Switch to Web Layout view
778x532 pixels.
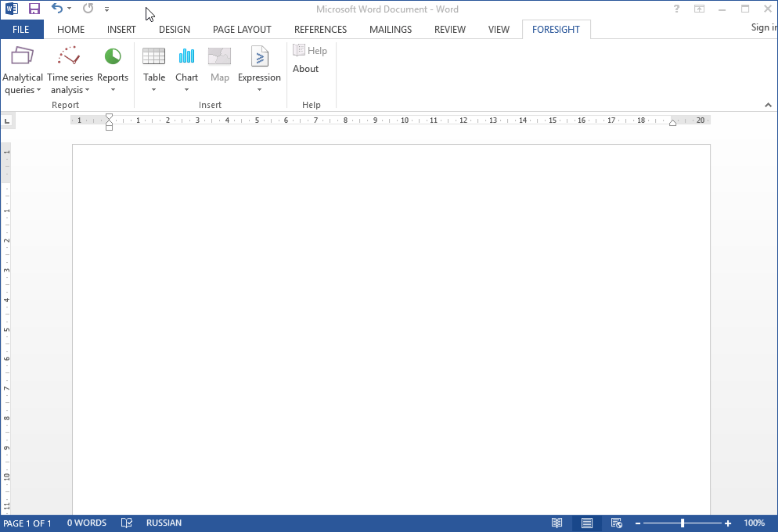click(617, 523)
